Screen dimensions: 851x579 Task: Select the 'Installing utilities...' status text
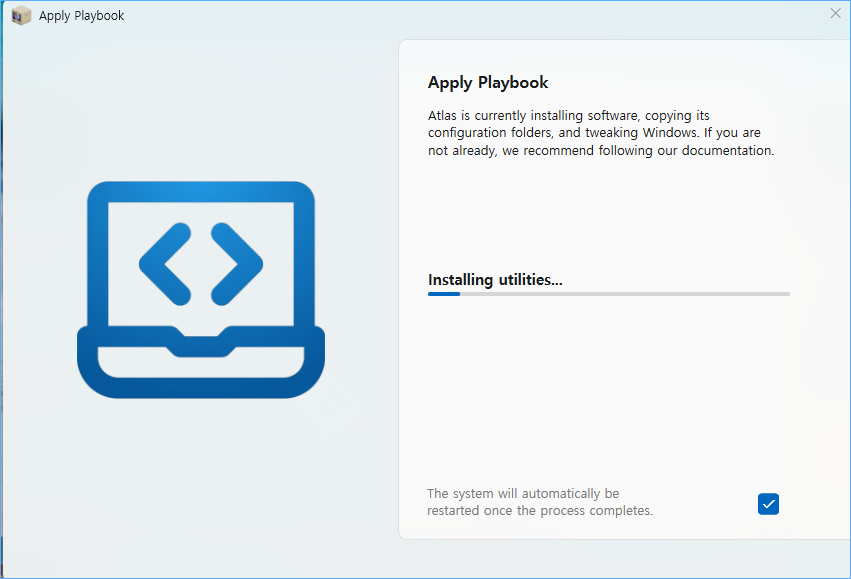point(495,279)
